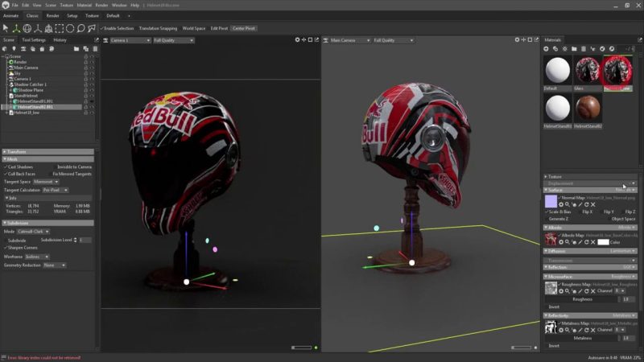The width and height of the screenshot is (644, 362).
Task: Activate the rotate gizmo tool
Action: pyautogui.click(x=27, y=28)
